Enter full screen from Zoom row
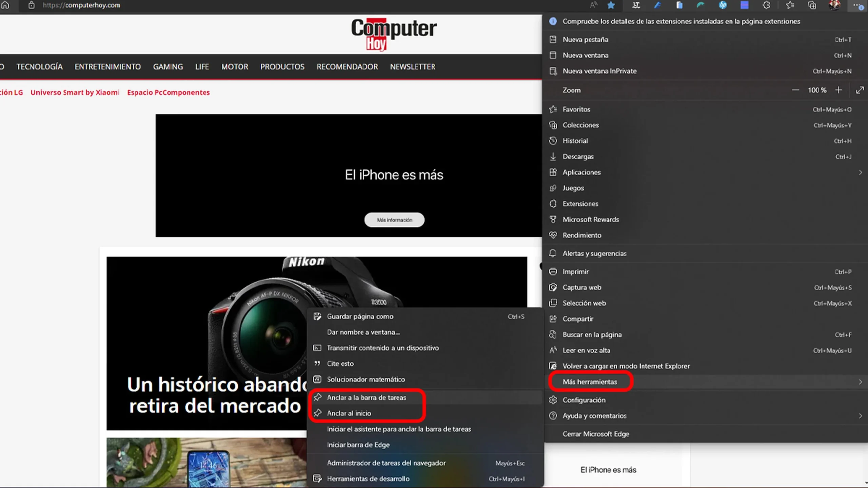The width and height of the screenshot is (868, 488). tap(860, 90)
